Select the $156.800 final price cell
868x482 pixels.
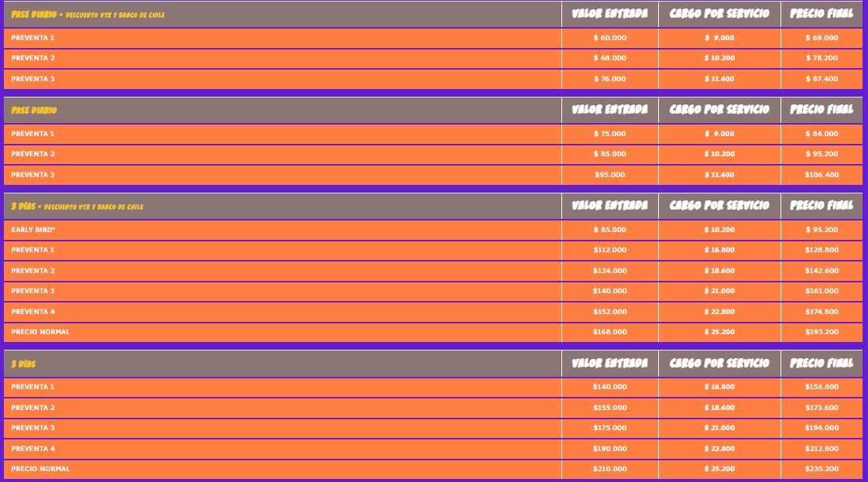tap(822, 387)
